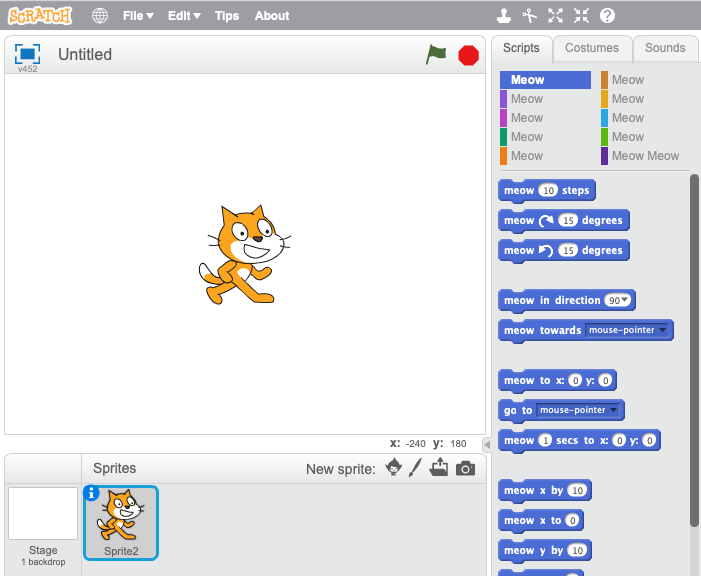This screenshot has width=701, height=576.
Task: Select the Shrink sprite tool
Action: tap(581, 16)
